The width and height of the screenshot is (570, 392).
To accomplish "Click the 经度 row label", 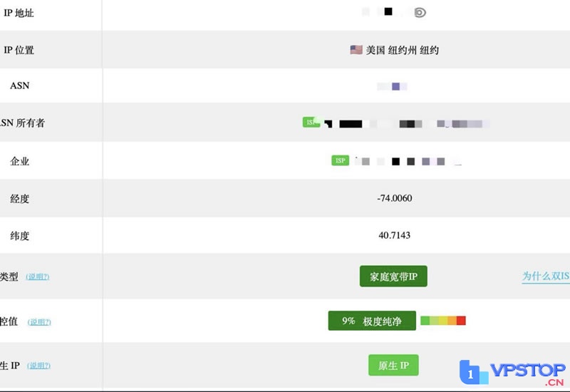I will click(20, 199).
